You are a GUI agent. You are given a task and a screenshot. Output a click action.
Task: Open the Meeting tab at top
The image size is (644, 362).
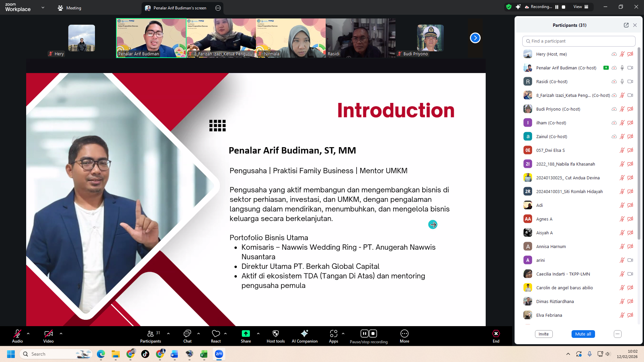(x=69, y=8)
